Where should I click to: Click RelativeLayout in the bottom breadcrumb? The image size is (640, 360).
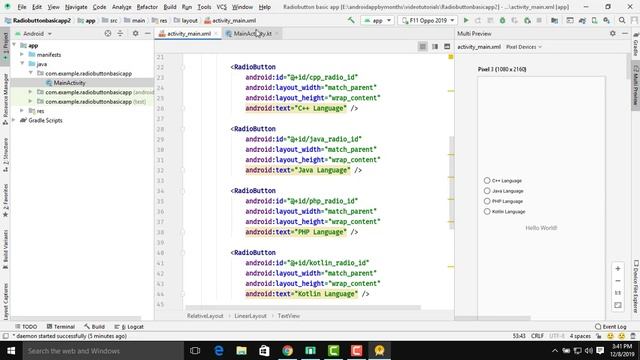click(205, 316)
